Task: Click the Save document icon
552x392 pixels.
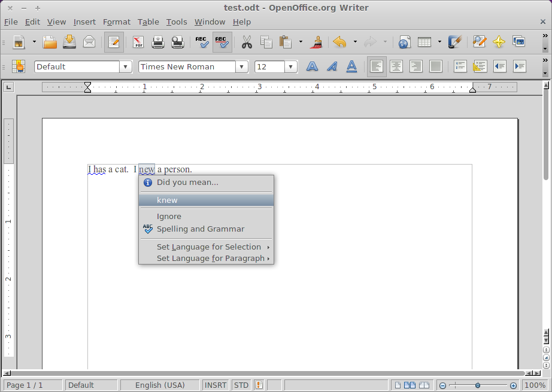Action: click(x=69, y=42)
